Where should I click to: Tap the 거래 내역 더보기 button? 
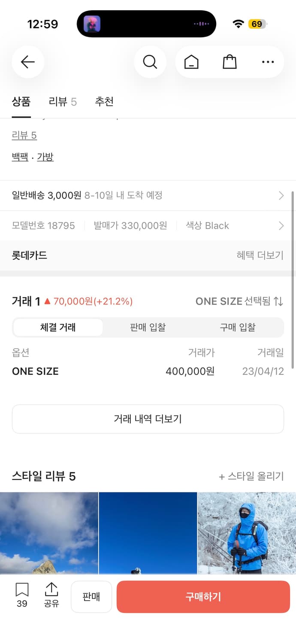(x=148, y=419)
